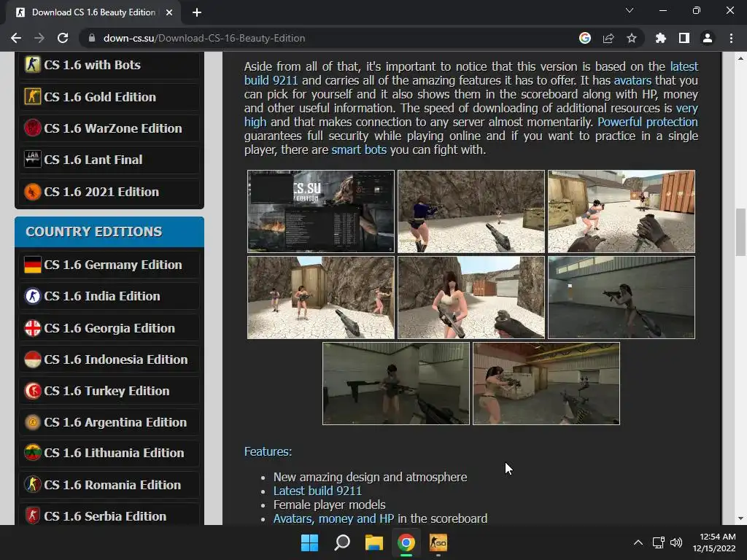Click the Lithuania flag icon
Image resolution: width=747 pixels, height=560 pixels.
32,452
